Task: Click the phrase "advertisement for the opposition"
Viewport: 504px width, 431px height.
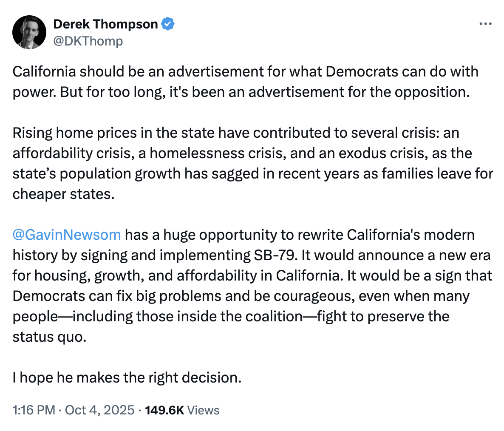Action: point(359,92)
